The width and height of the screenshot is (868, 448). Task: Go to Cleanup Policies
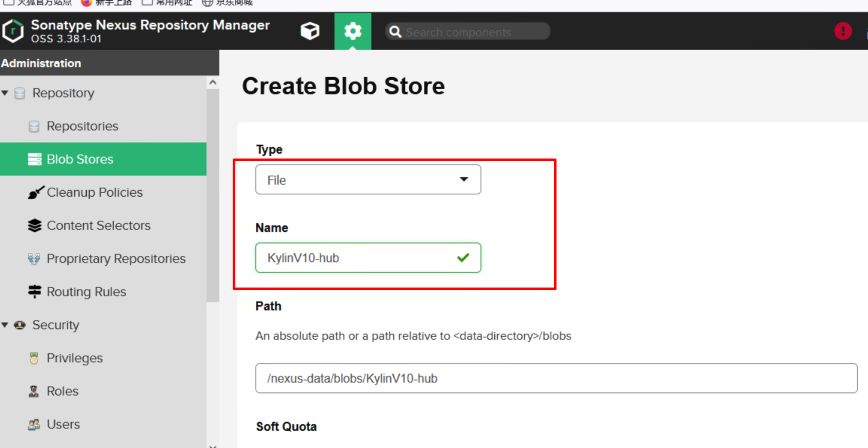pyautogui.click(x=95, y=192)
